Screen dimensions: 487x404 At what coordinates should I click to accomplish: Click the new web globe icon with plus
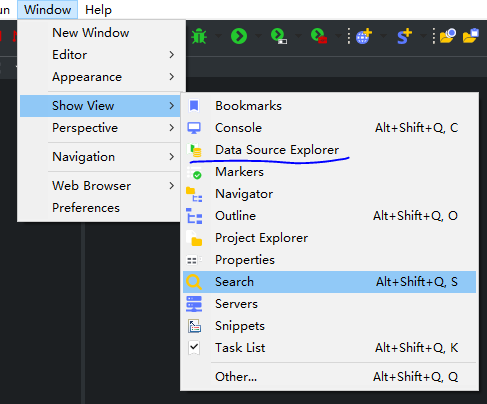364,36
